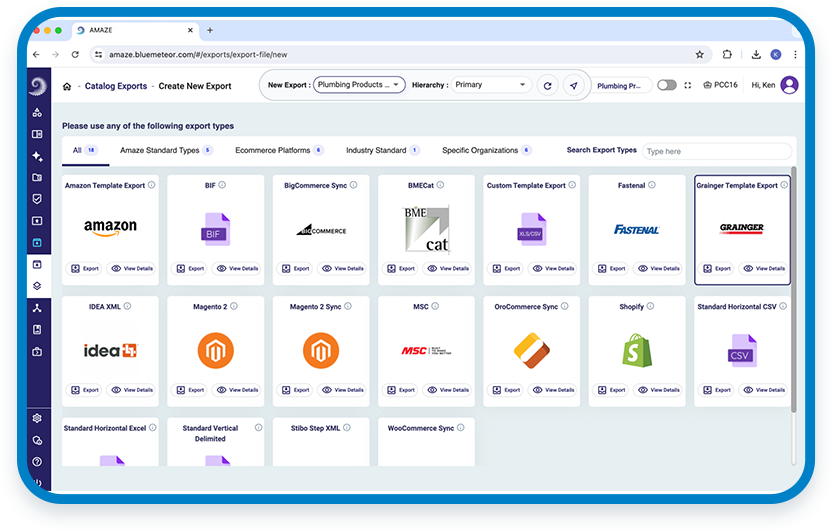Screen dimensions: 832x531
Task: Switch to Specific Organizations tab
Action: click(x=486, y=150)
